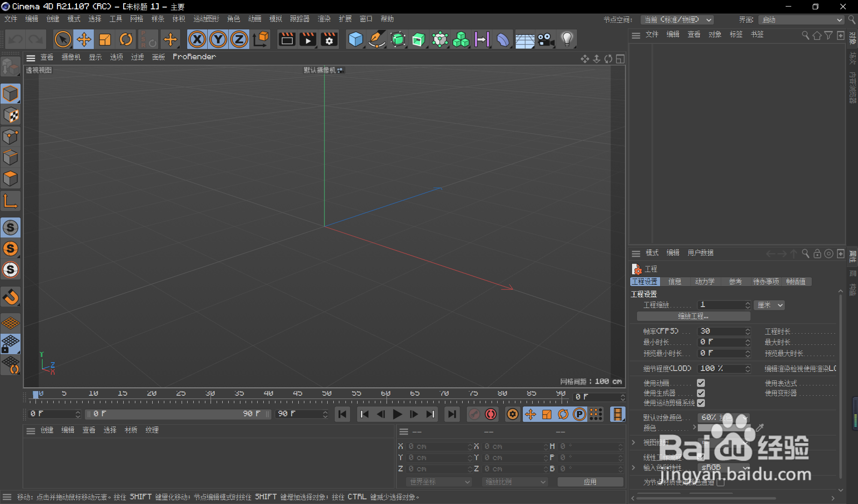Toggle the Y axis lock
Viewport: 858px width, 504px height.
218,40
